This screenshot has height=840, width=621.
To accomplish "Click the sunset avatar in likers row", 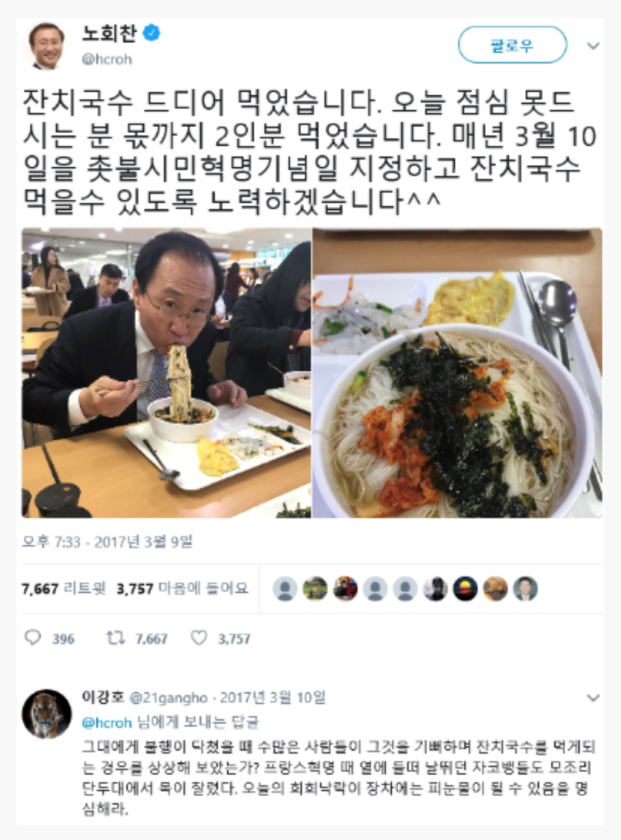I will tap(465, 589).
